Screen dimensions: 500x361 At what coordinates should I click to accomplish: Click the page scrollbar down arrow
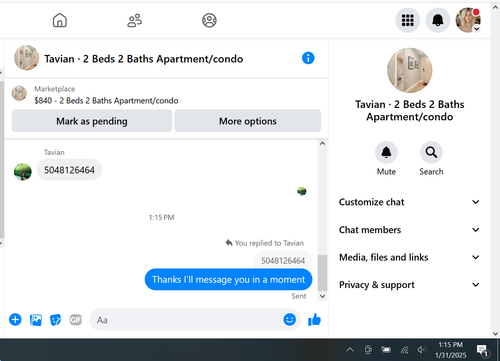pos(495,333)
